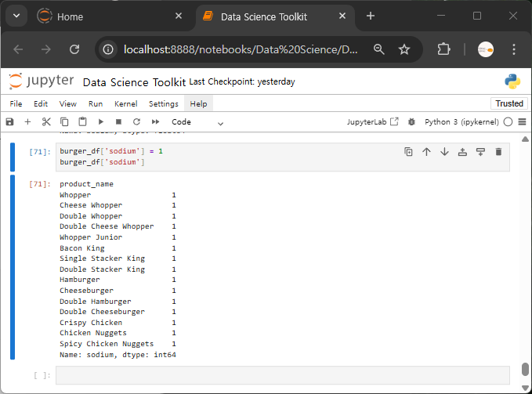The width and height of the screenshot is (532, 394).
Task: Click the Python logo icon
Action: (x=512, y=81)
